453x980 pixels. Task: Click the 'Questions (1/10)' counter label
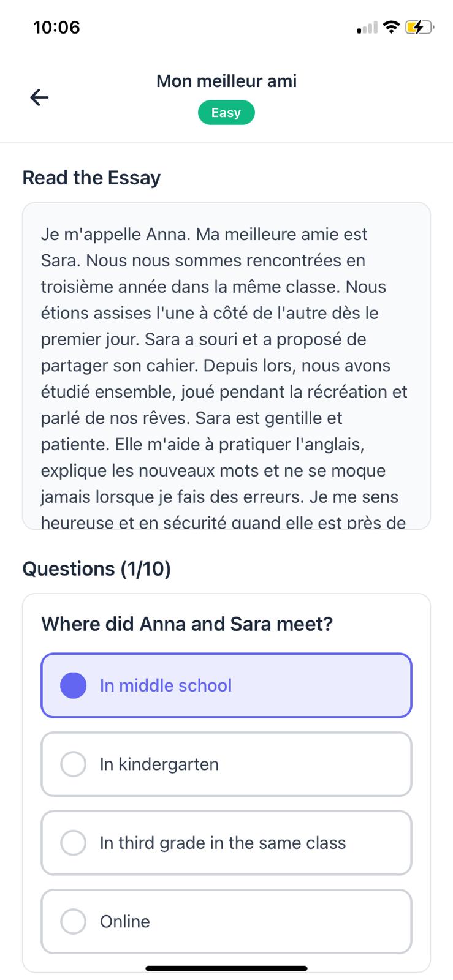[96, 569]
